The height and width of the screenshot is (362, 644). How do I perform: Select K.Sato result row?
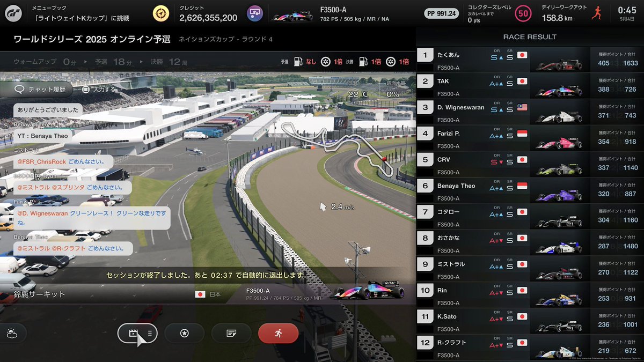530,321
